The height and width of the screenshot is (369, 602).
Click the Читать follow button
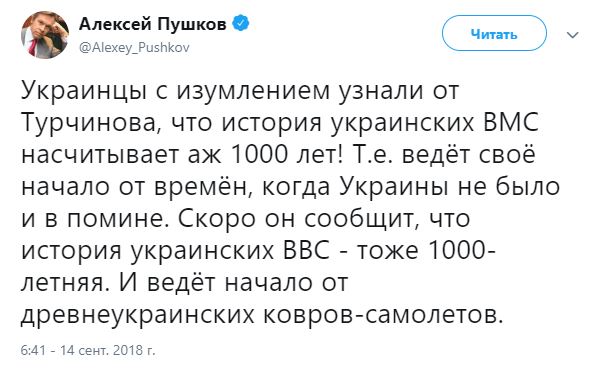(494, 33)
